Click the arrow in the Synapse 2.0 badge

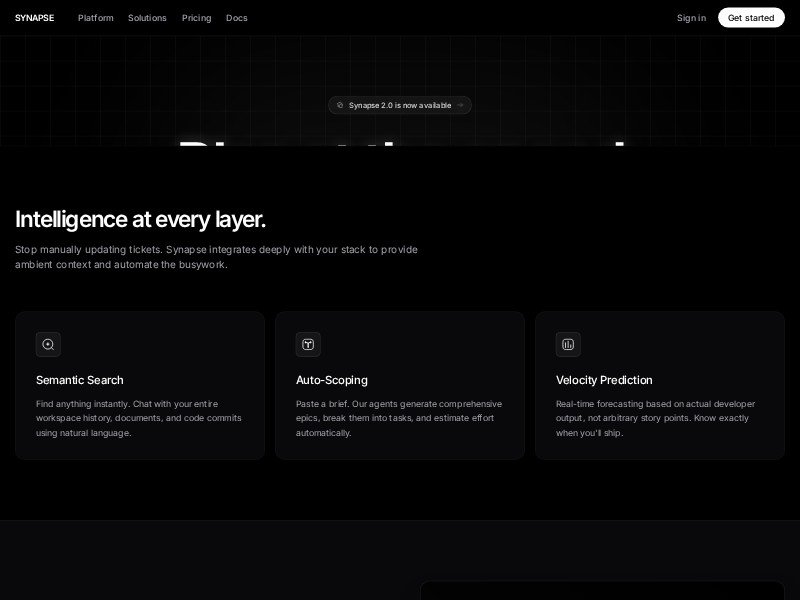[460, 105]
